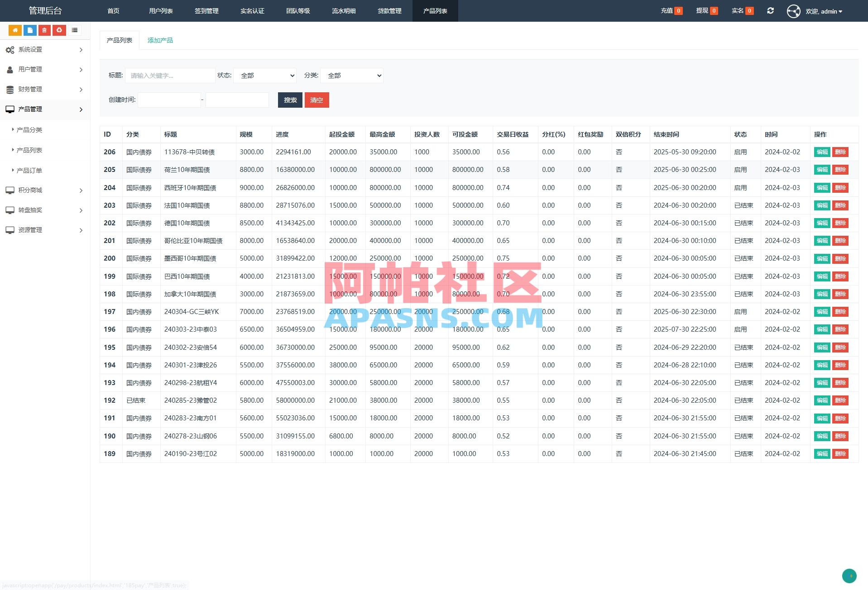The image size is (868, 590).
Task: Click the 用户管理 user icon in the sidebar
Action: click(10, 69)
